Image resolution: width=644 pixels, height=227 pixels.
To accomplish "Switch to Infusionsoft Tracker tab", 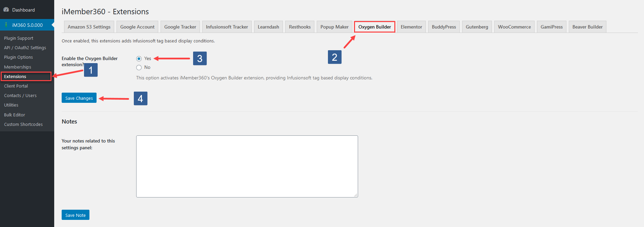I will click(x=227, y=27).
